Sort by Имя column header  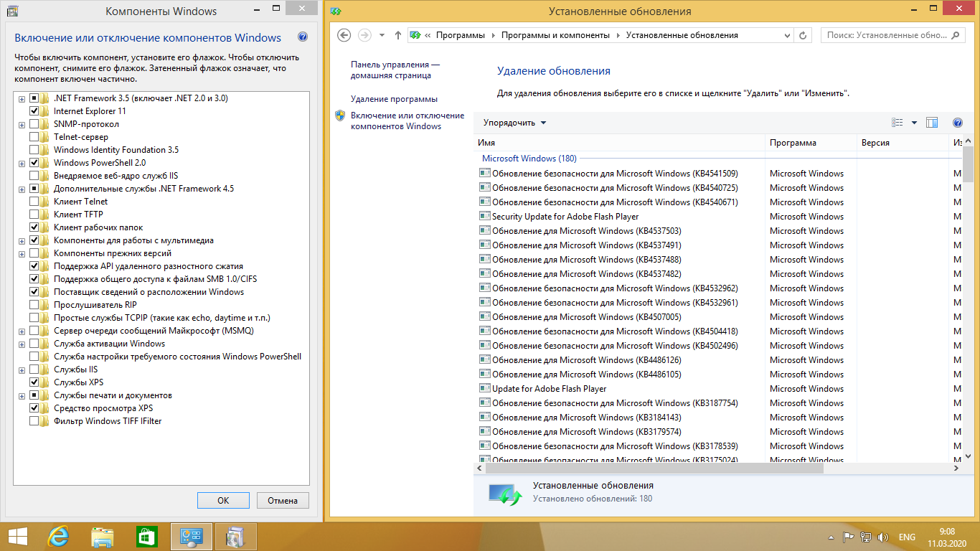[x=620, y=143]
